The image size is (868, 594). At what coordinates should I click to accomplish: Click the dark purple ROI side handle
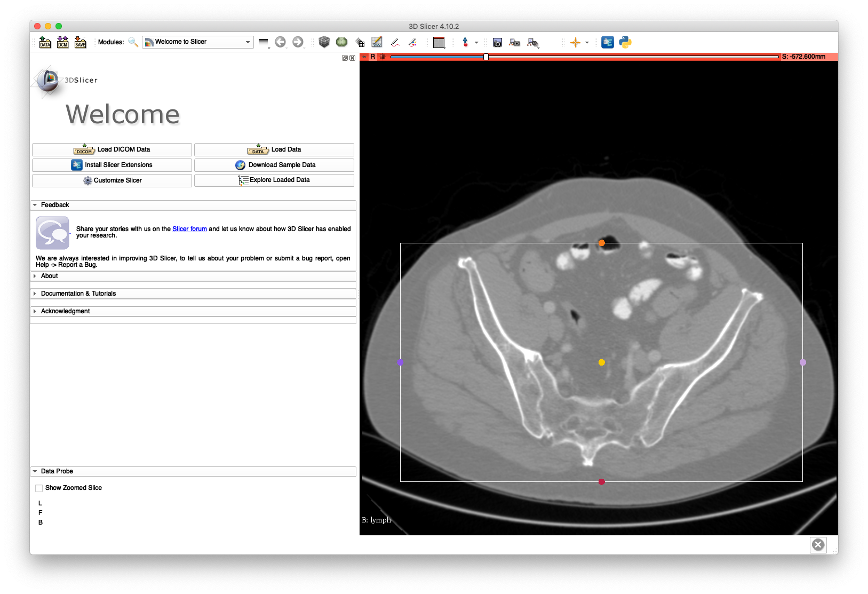point(400,362)
